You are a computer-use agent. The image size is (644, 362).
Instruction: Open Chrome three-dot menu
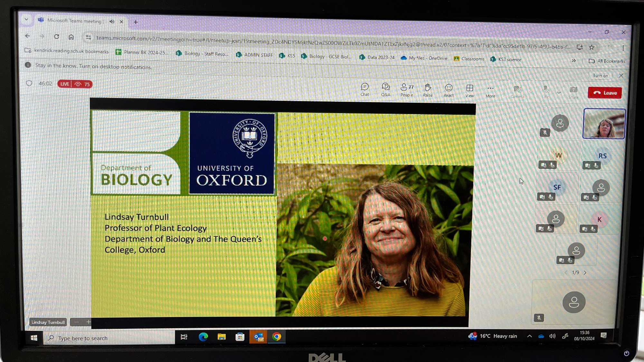(623, 48)
